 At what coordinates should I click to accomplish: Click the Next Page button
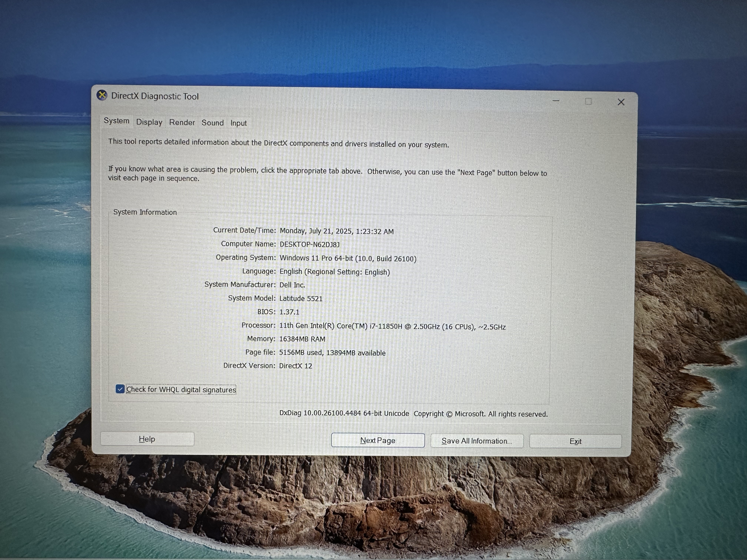point(378,440)
